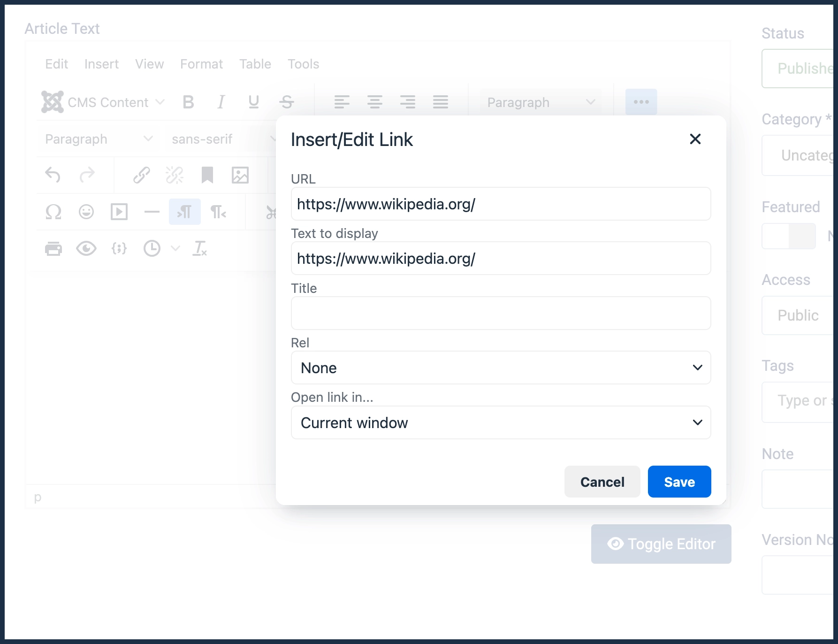The image size is (838, 644).
Task: Click the 'p' element path in statusbar
Action: [38, 497]
